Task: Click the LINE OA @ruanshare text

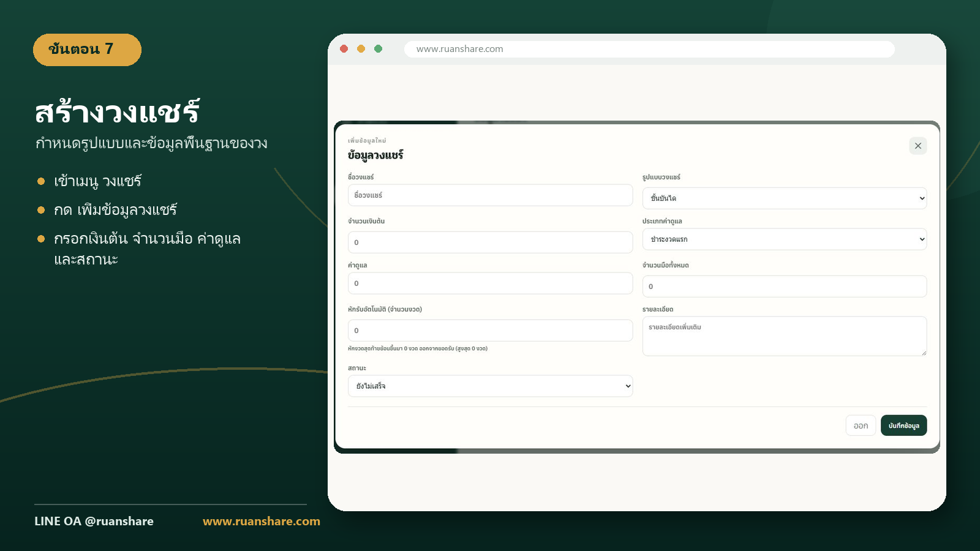Action: point(94,521)
